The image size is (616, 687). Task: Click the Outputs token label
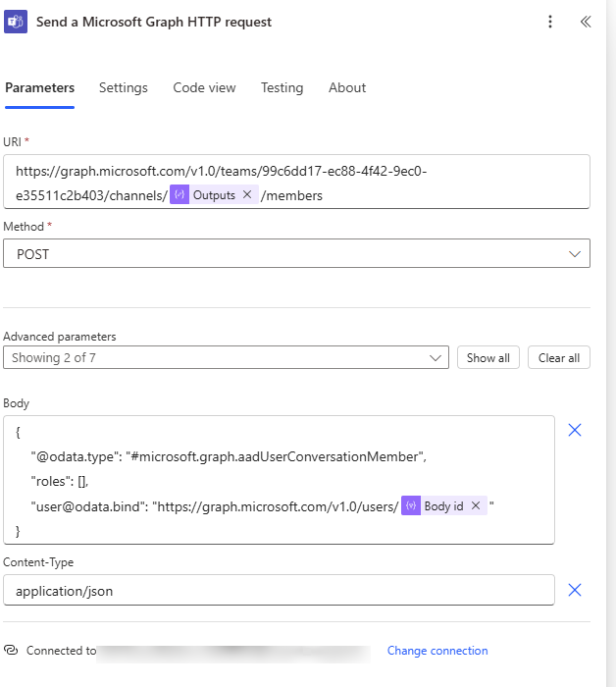click(x=214, y=195)
